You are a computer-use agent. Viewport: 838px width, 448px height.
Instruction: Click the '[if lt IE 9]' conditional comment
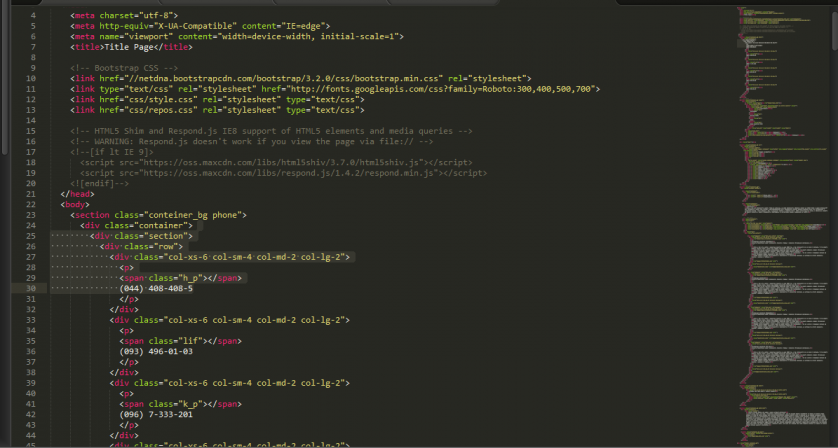point(112,152)
